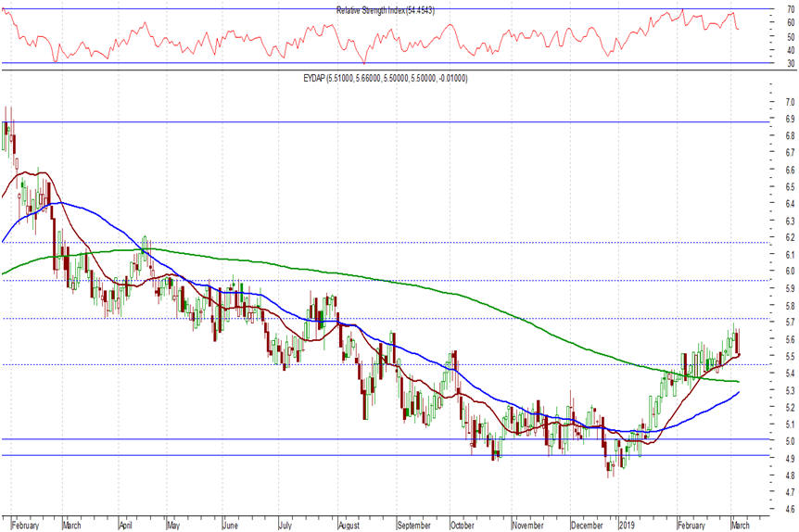Select the May date label
This screenshot has width=799, height=532.
(173, 525)
